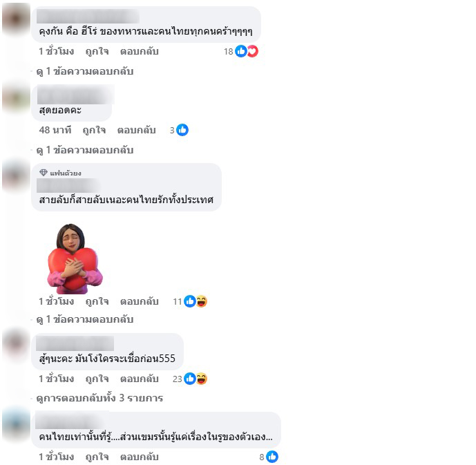Click the like reaction icon beside count 18
The height and width of the screenshot is (465, 476).
tap(241, 51)
